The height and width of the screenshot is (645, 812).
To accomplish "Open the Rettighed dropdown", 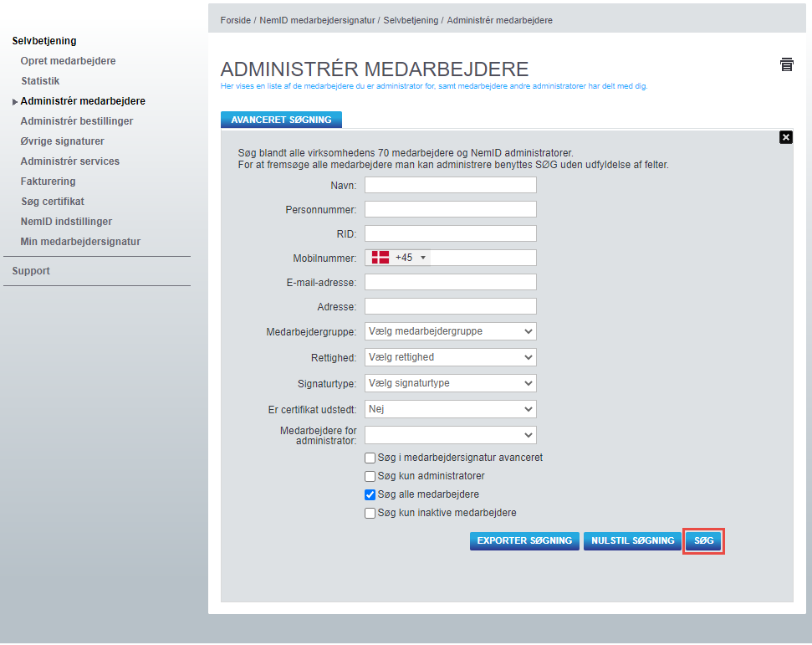I will click(450, 357).
